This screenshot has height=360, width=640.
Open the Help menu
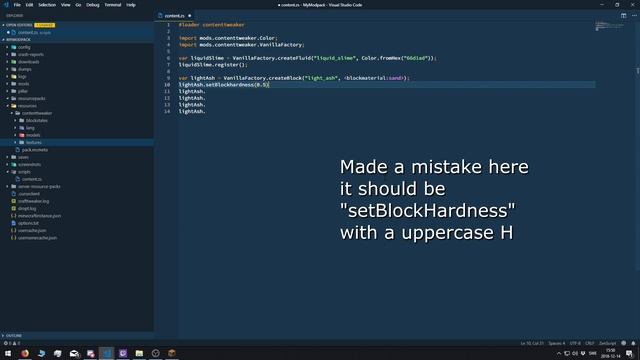click(131, 5)
